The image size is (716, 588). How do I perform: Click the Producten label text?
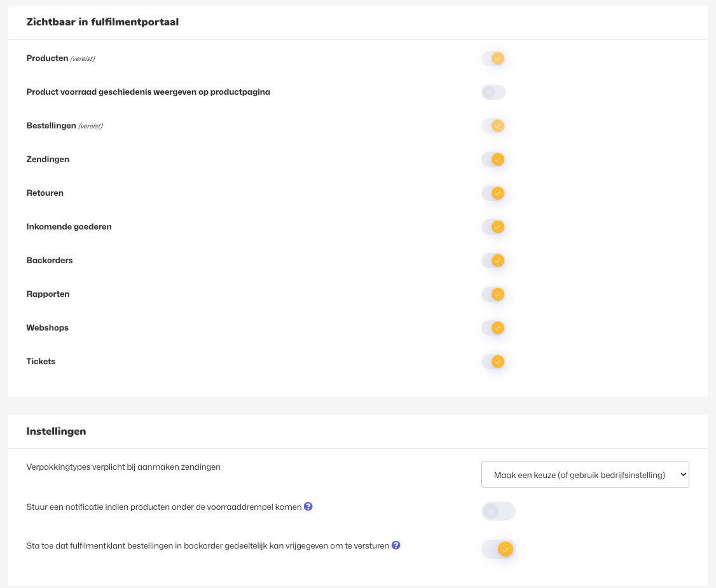coord(47,58)
